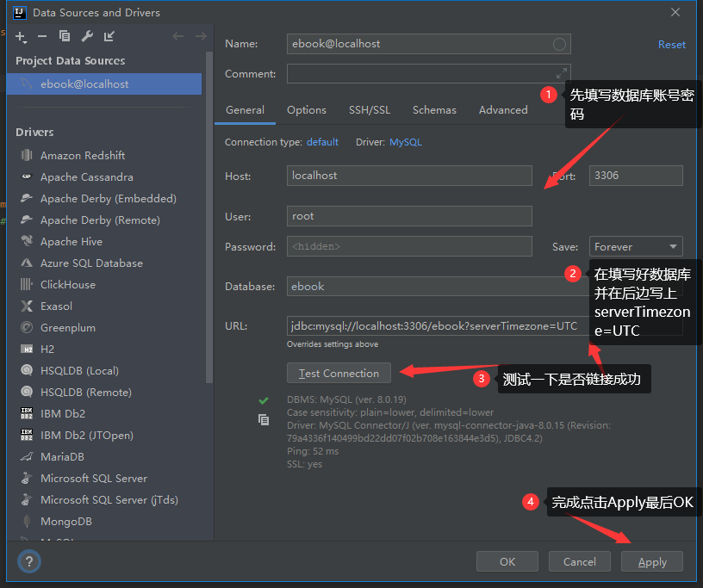Navigate back with left arrow icon

click(178, 36)
